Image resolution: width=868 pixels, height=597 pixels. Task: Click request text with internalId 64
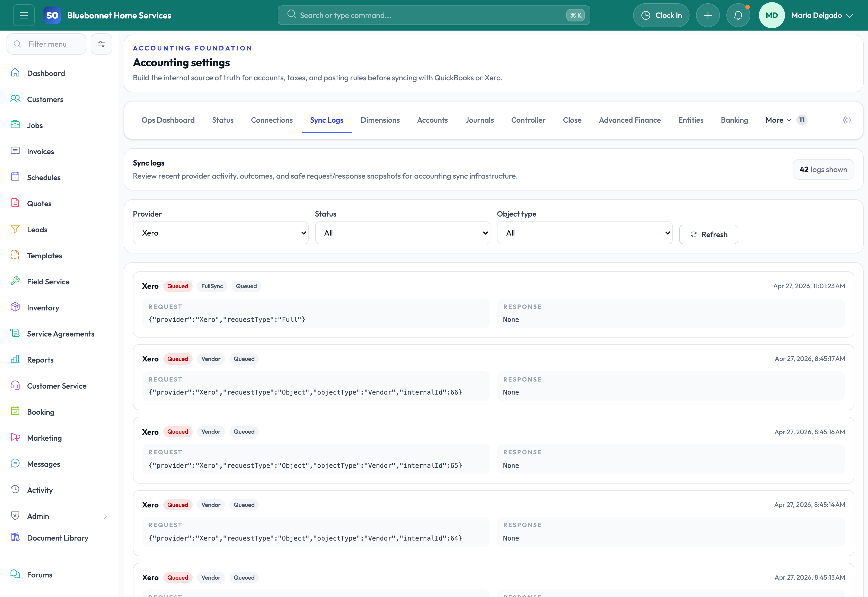[x=305, y=538]
